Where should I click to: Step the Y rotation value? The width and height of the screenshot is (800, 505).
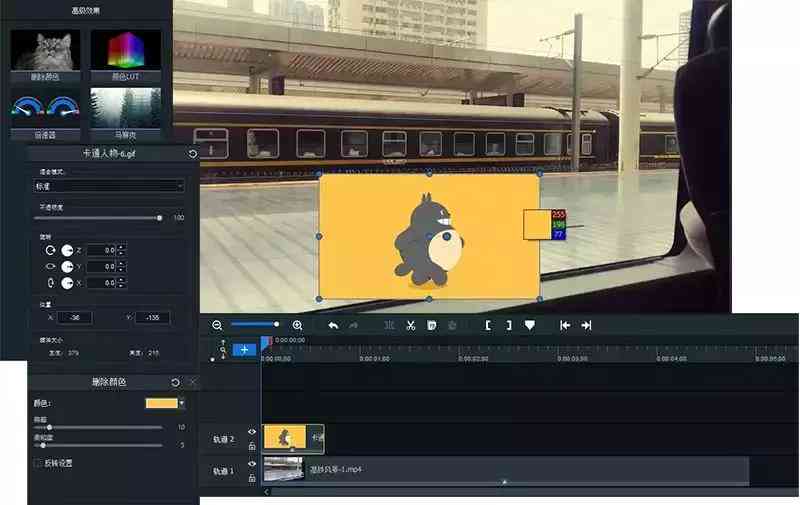point(121,267)
